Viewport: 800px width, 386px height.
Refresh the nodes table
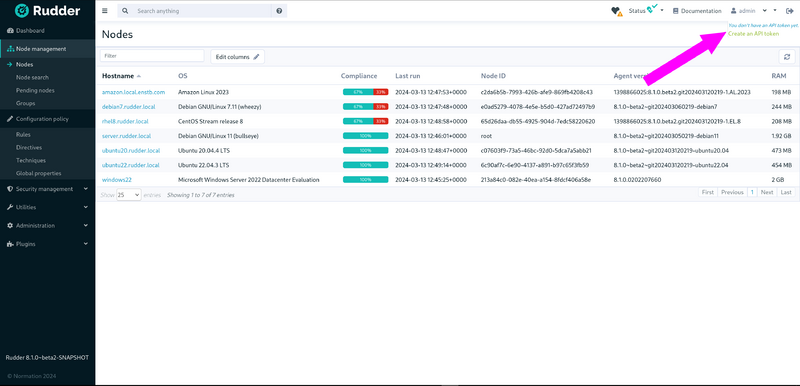[x=787, y=57]
